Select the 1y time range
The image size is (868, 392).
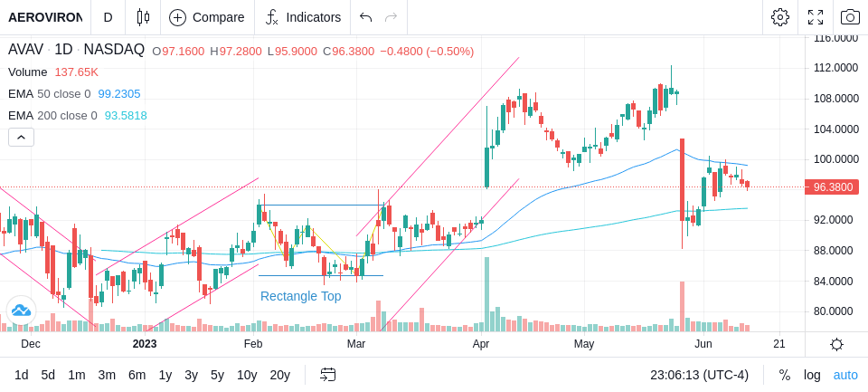[x=165, y=376]
